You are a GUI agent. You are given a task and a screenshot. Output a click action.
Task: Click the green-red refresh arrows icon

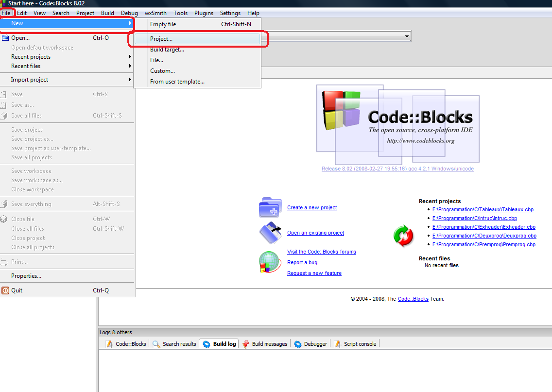[x=403, y=236]
